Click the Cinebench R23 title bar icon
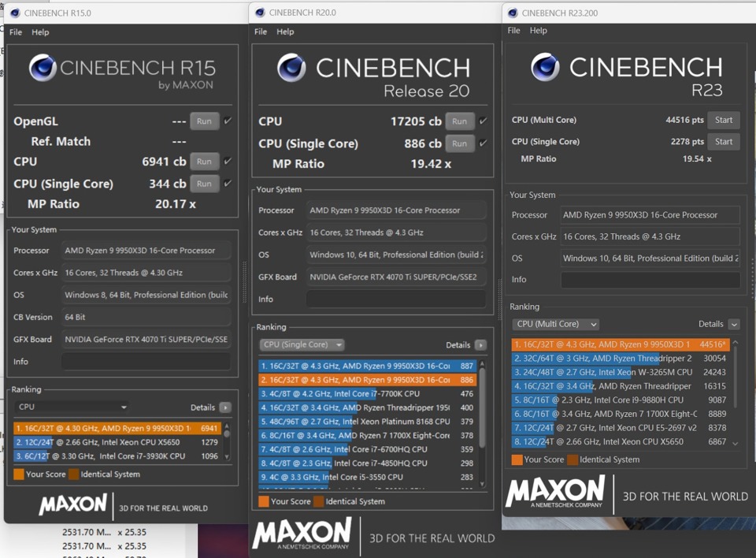Screen dimensions: 756x558 (x=513, y=13)
